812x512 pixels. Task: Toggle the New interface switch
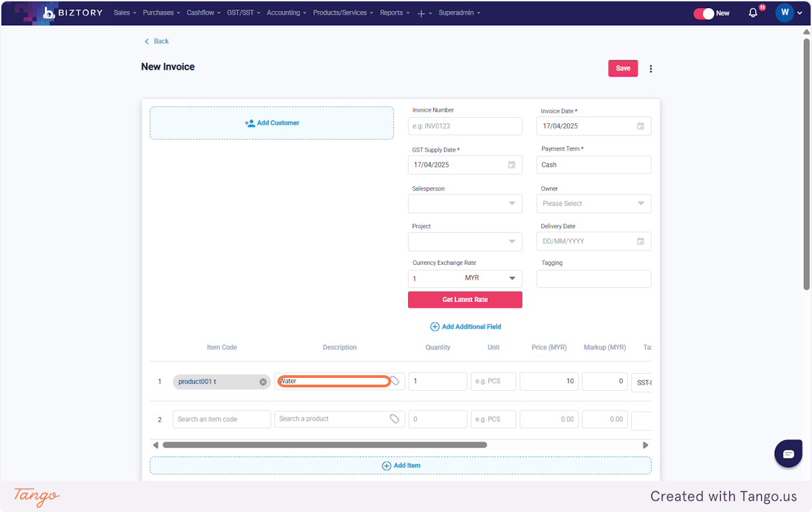704,13
